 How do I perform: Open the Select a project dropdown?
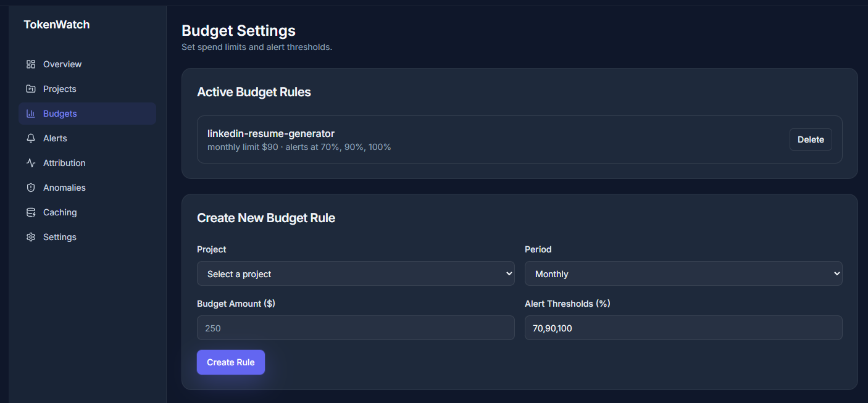coord(356,273)
